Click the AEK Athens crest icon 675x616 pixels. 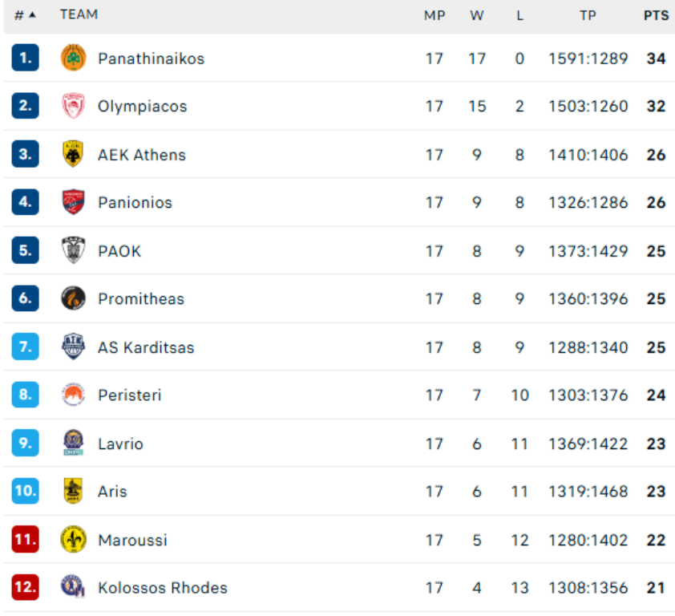tap(73, 154)
